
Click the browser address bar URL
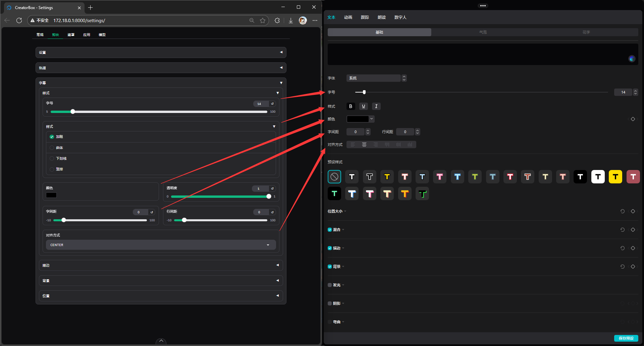pos(79,20)
